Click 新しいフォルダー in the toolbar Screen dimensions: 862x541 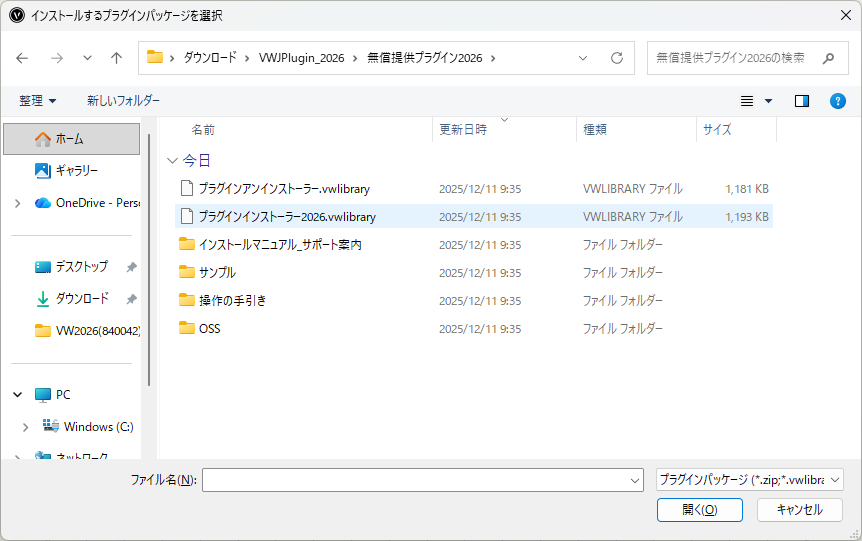click(x=123, y=101)
